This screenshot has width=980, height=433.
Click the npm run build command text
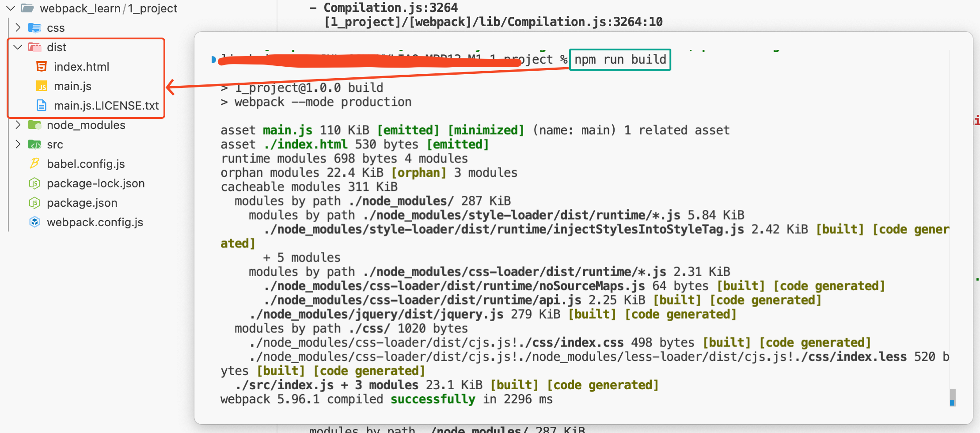(x=620, y=60)
